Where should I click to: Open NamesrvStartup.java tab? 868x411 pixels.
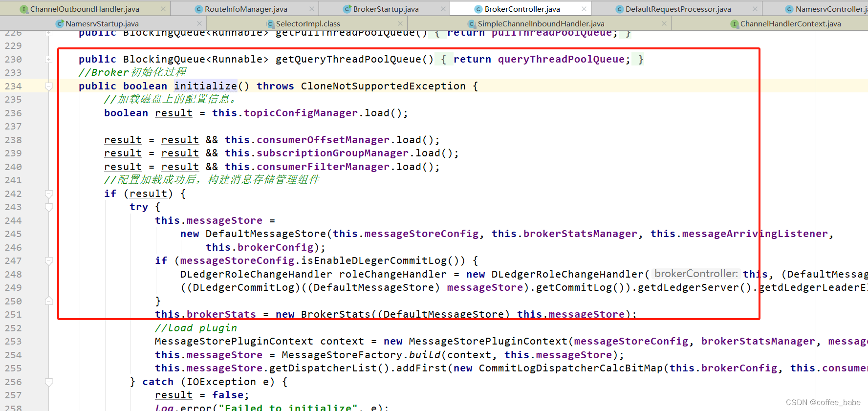(102, 23)
